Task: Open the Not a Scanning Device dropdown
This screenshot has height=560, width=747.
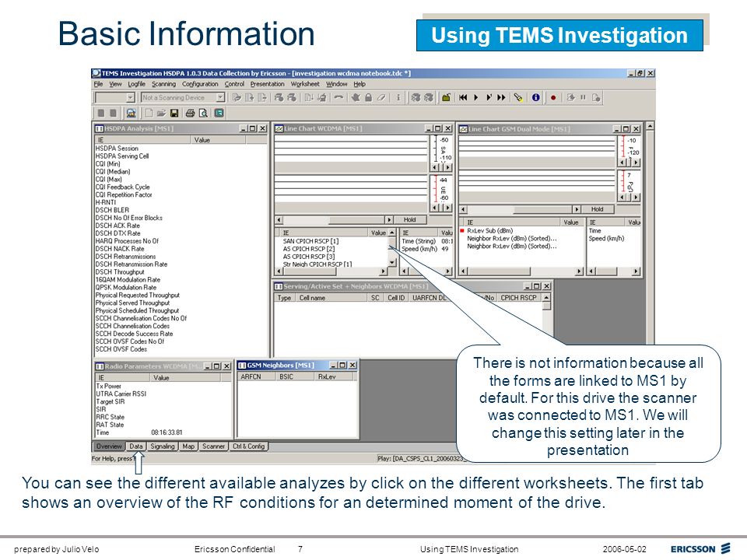Action: tap(220, 98)
